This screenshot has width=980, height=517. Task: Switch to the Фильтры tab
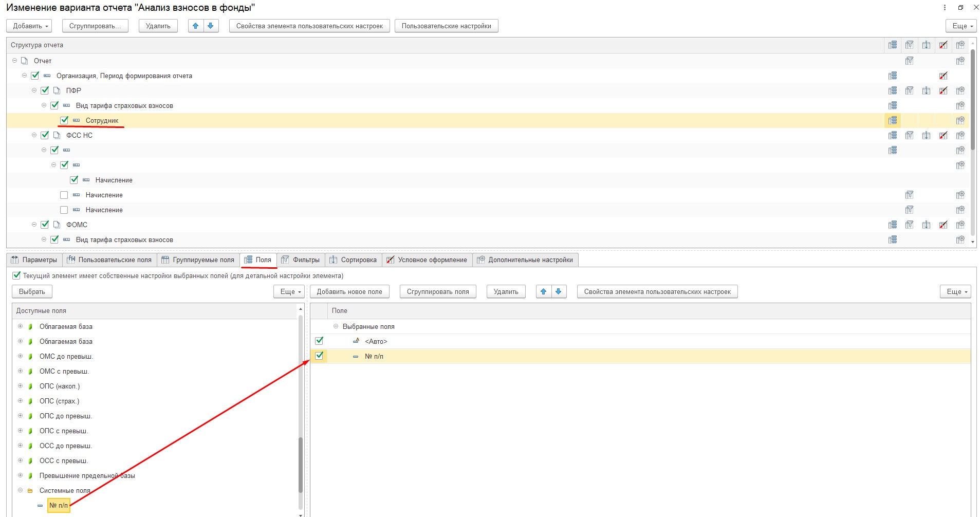(x=301, y=260)
